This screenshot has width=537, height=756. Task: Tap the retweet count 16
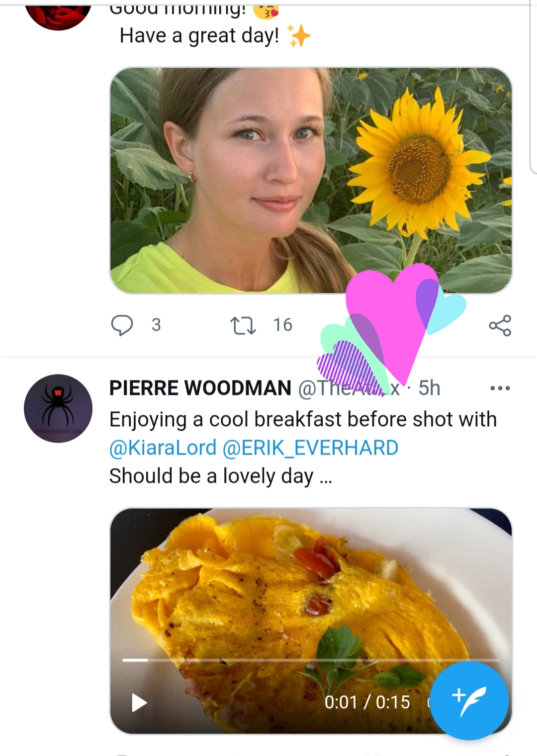pyautogui.click(x=282, y=325)
